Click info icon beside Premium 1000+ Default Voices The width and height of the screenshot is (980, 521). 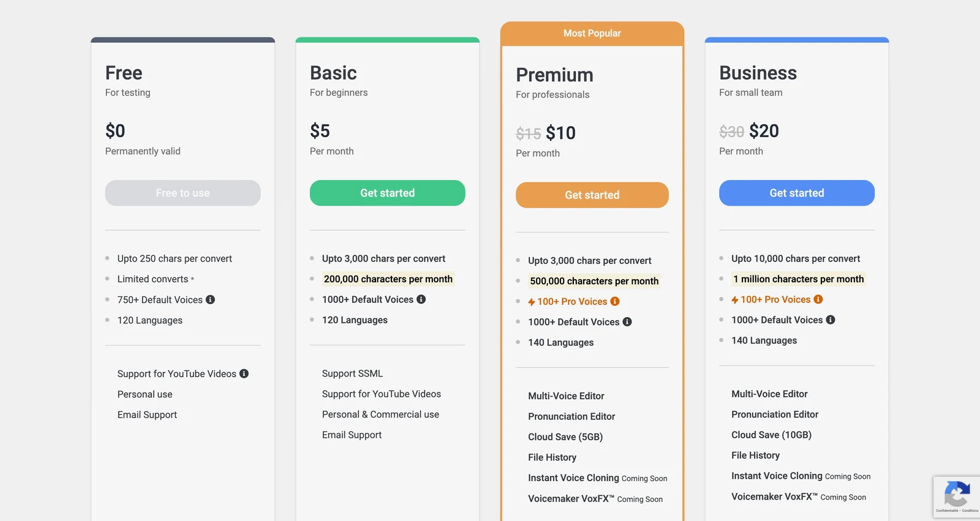coord(627,321)
